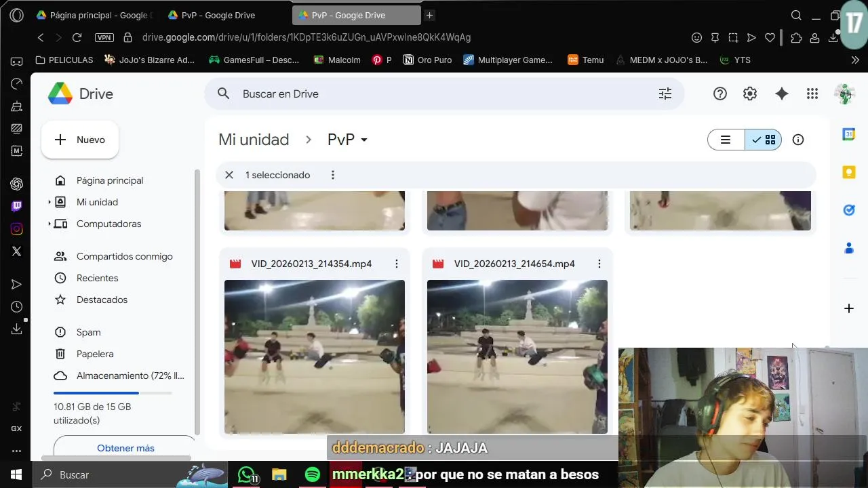Open the browser extensions puzzle icon
Image resolution: width=868 pixels, height=488 pixels.
point(797,38)
